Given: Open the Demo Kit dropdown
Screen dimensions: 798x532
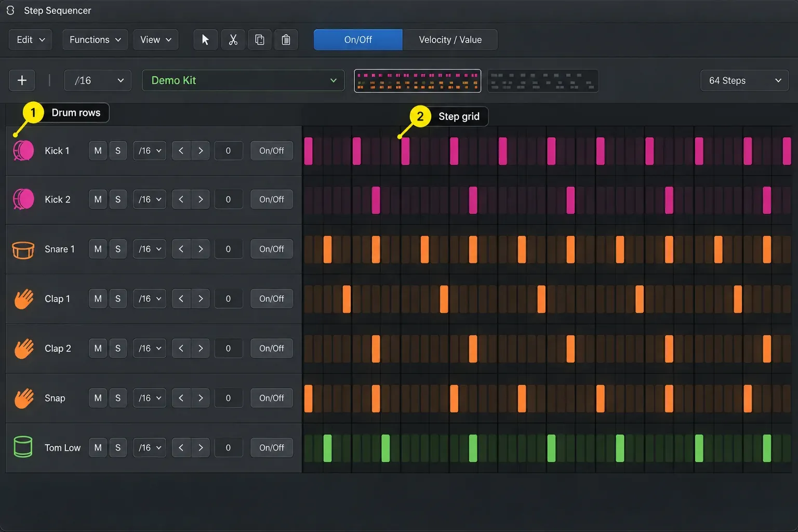Looking at the screenshot, I should (x=243, y=81).
